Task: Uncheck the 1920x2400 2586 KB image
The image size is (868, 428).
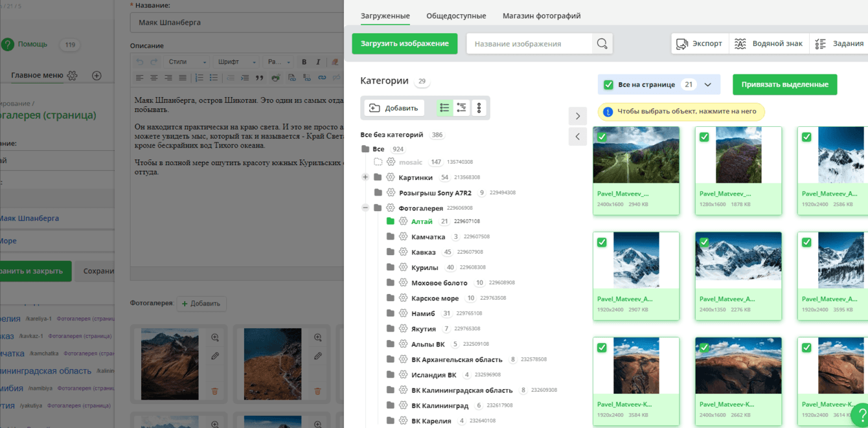Action: pos(806,137)
